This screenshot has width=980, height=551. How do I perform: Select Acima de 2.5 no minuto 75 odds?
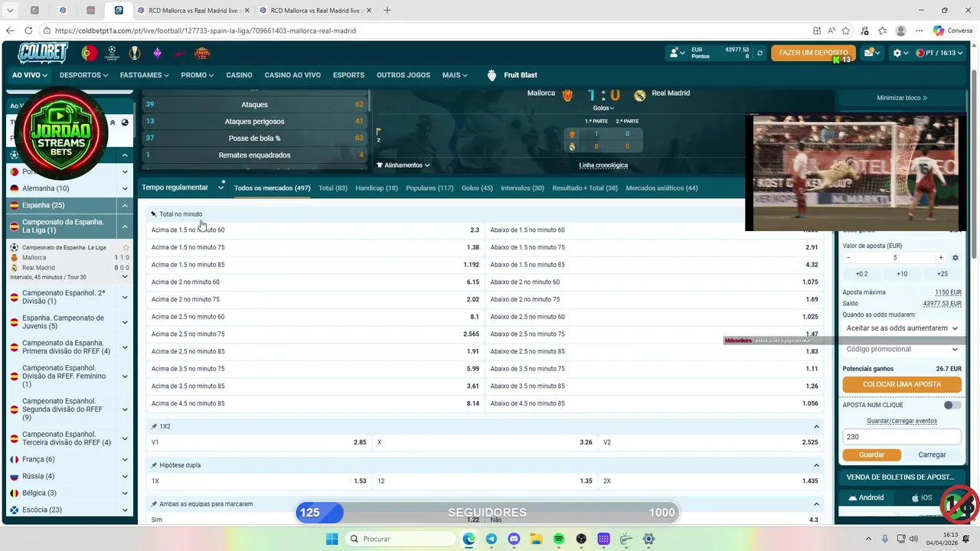[x=315, y=334]
